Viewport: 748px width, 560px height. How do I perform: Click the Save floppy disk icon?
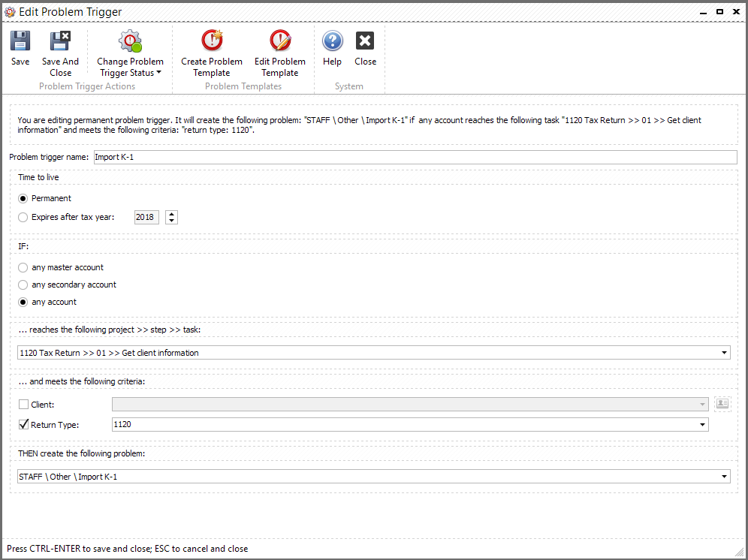tap(20, 41)
